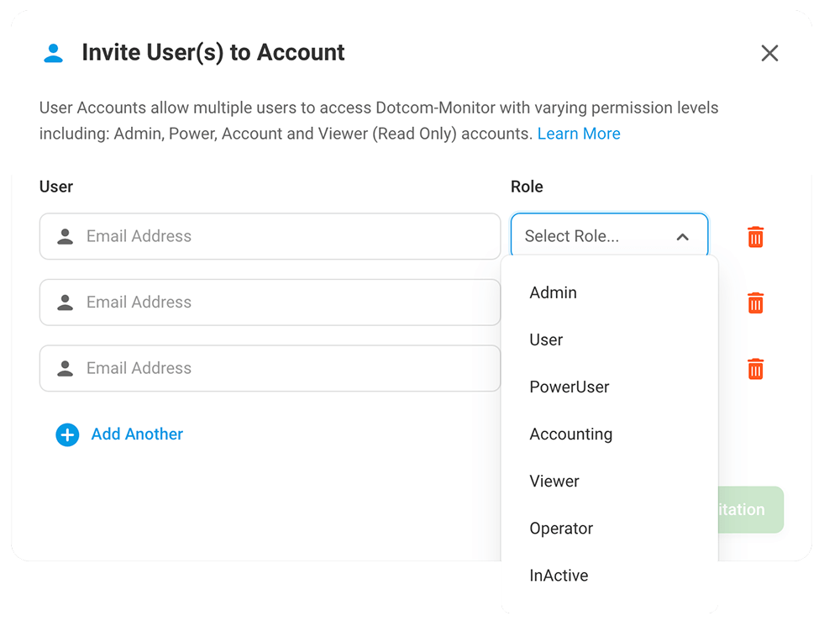Click the first Email Address input field
840x621 pixels.
click(269, 236)
